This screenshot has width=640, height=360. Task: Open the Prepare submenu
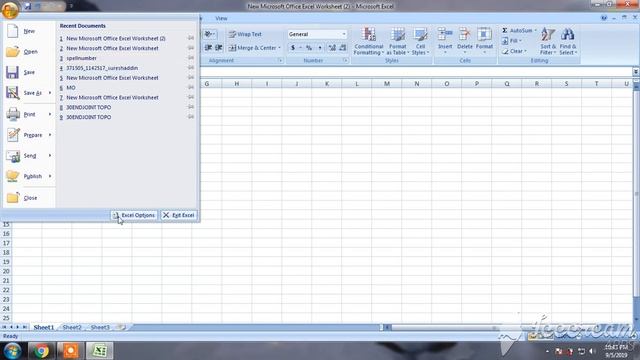[29, 135]
